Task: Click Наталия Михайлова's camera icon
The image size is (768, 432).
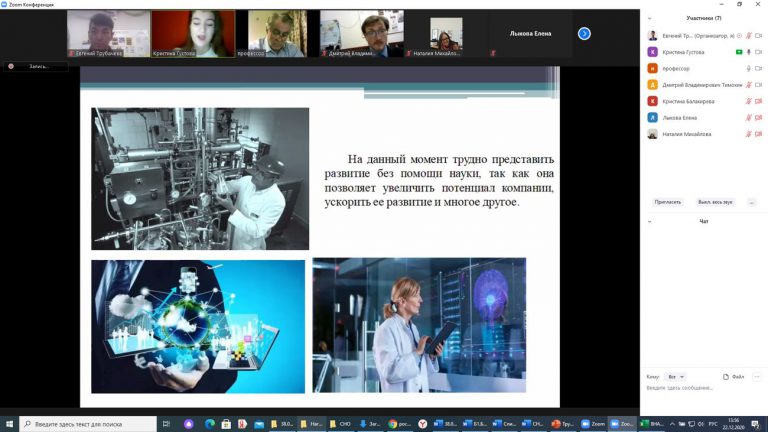Action: point(760,134)
